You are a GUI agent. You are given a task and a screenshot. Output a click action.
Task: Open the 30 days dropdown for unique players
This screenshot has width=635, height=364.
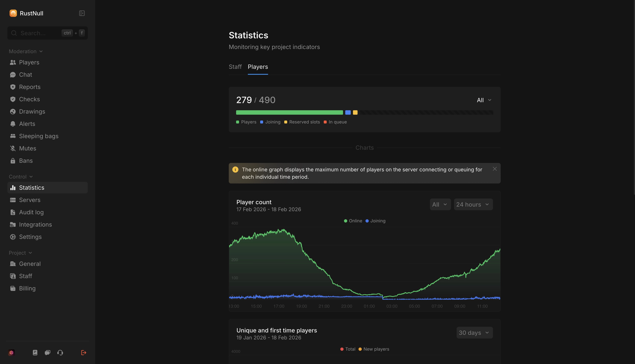(474, 332)
